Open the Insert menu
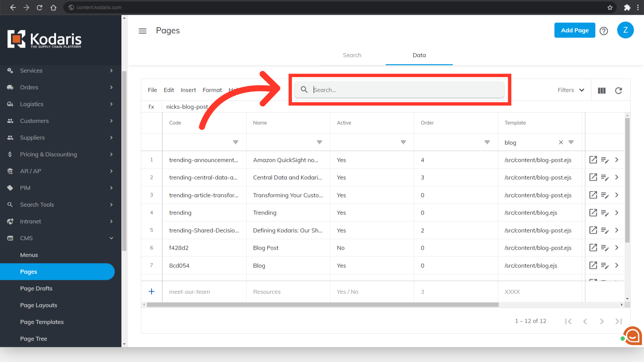Viewport: 644px width, 362px height. [188, 90]
